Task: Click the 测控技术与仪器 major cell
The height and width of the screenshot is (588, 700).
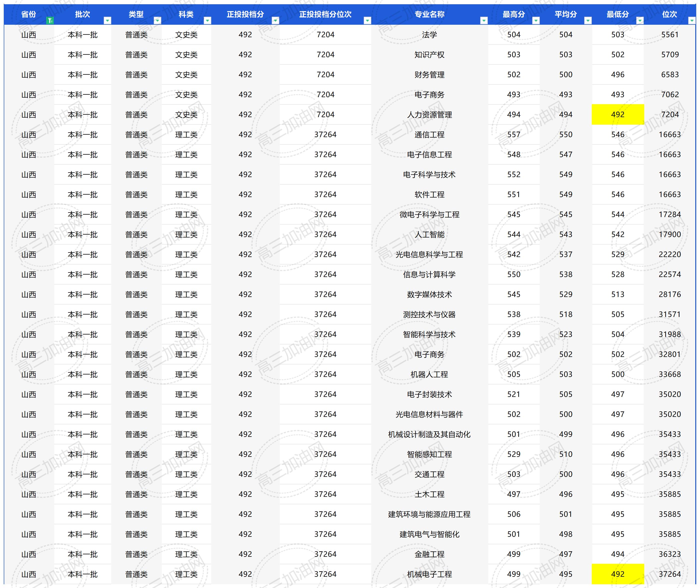Action: tap(429, 314)
